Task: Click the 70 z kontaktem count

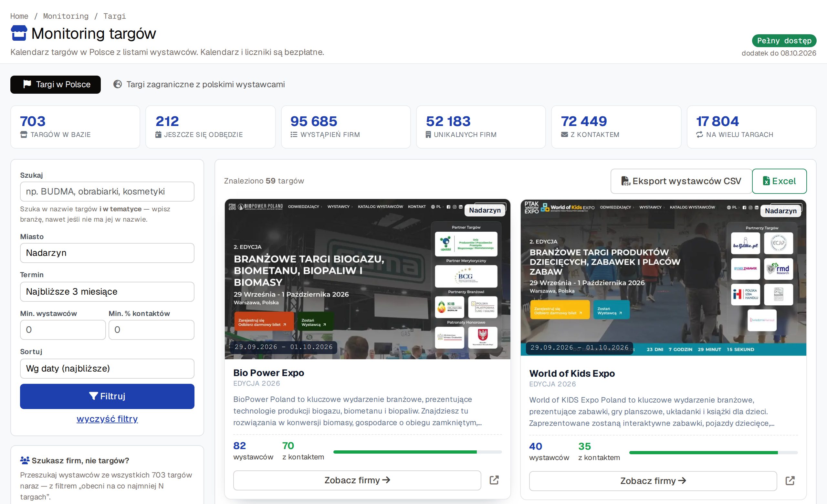Action: [x=303, y=451]
